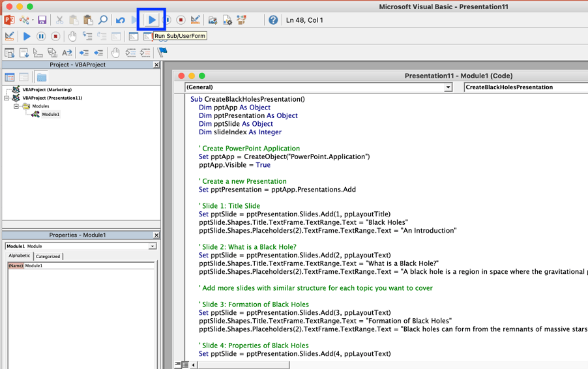Close the Properties - Module1 panel
The image size is (588, 369).
coord(156,235)
